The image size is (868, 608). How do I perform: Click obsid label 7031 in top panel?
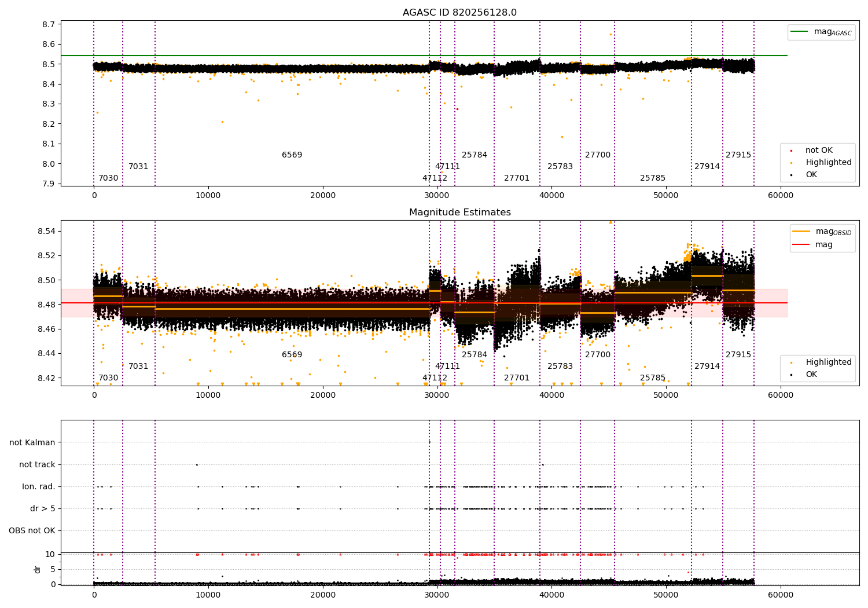point(138,167)
